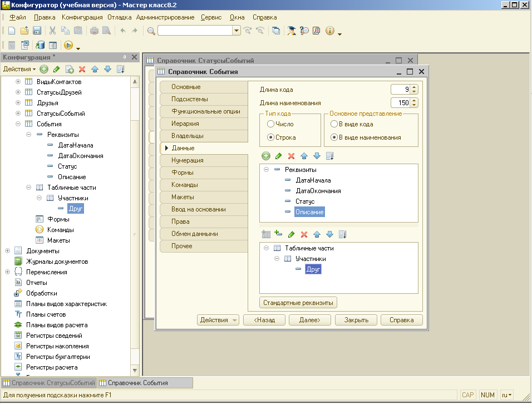Image resolution: width=532 pixels, height=404 pixels.
Task: Expand the Документы tree node
Action: tap(7, 251)
